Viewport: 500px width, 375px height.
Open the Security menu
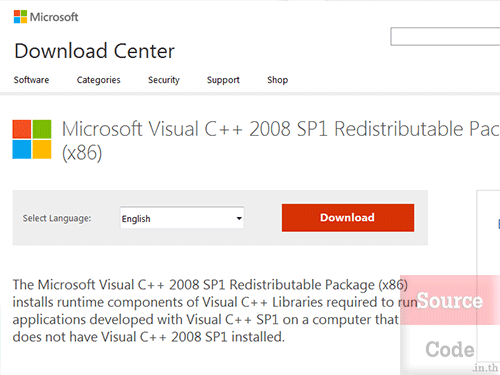[x=164, y=80]
